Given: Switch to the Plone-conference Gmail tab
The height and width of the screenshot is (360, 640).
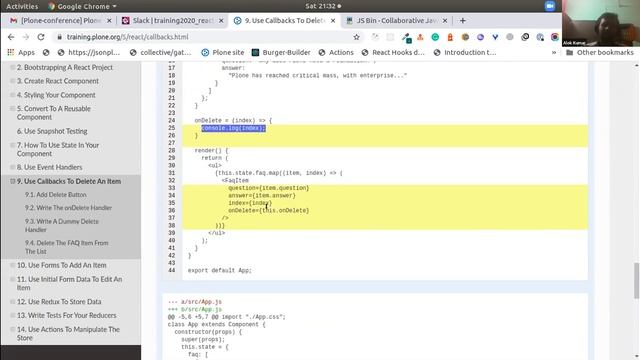Looking at the screenshot, I should [x=59, y=20].
